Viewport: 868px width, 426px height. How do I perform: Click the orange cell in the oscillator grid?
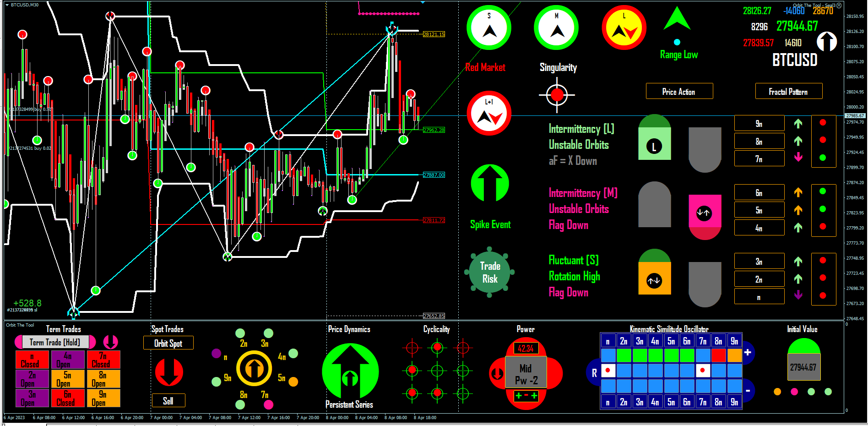(734, 355)
